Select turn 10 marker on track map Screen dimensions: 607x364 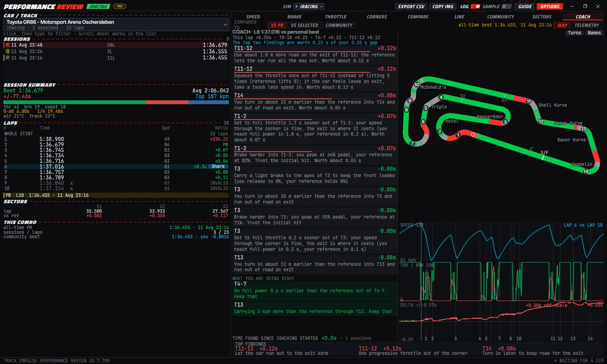(x=417, y=85)
